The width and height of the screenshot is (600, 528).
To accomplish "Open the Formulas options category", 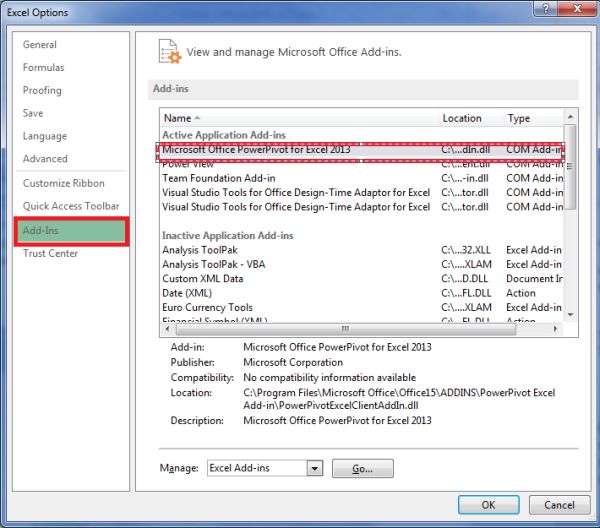I will click(44, 68).
